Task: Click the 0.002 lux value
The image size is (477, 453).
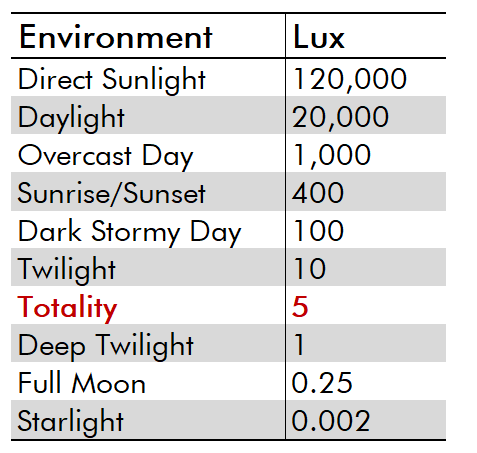Action: tap(331, 421)
